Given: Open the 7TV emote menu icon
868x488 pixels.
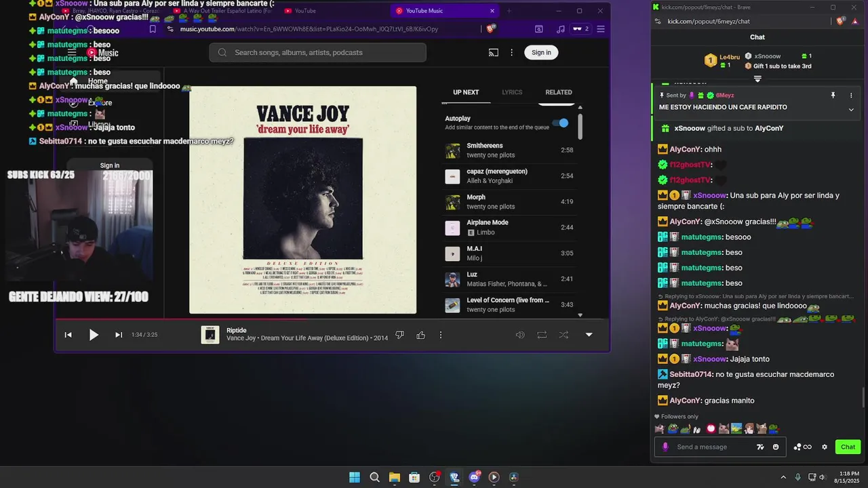Looking at the screenshot, I should point(760,447).
